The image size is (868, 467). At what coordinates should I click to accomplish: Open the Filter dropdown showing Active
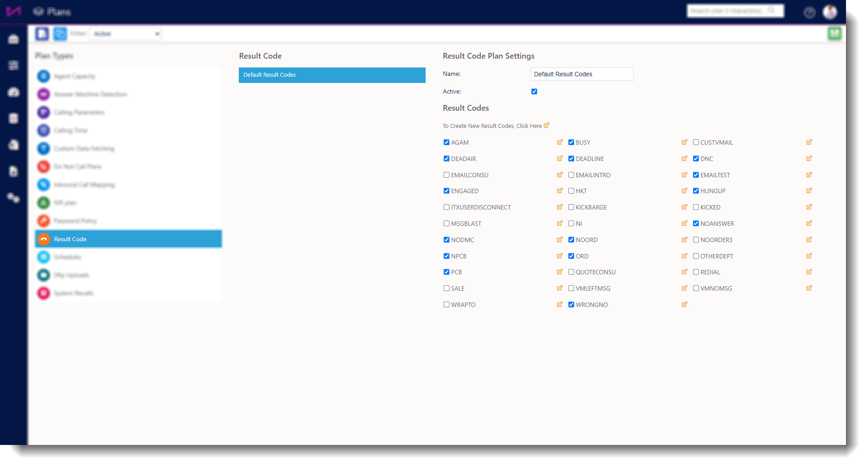126,34
